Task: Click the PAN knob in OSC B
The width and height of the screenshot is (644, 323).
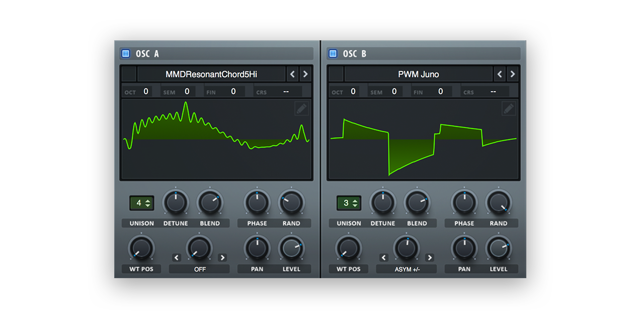Action: coord(464,248)
